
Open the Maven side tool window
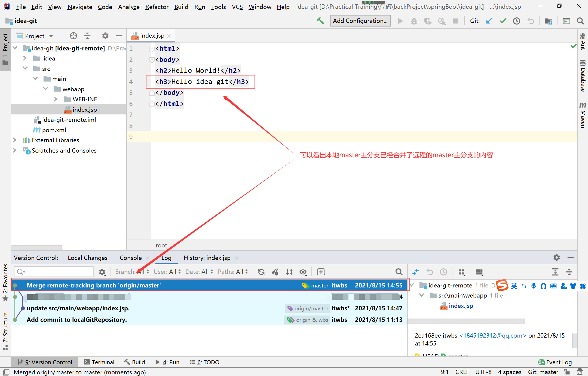click(583, 115)
